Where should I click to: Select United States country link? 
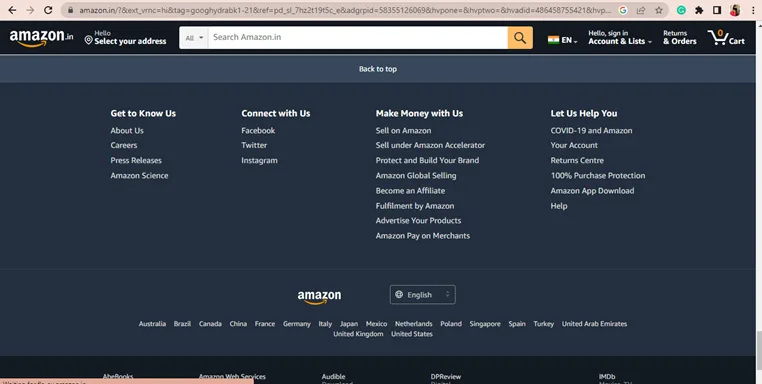[412, 334]
